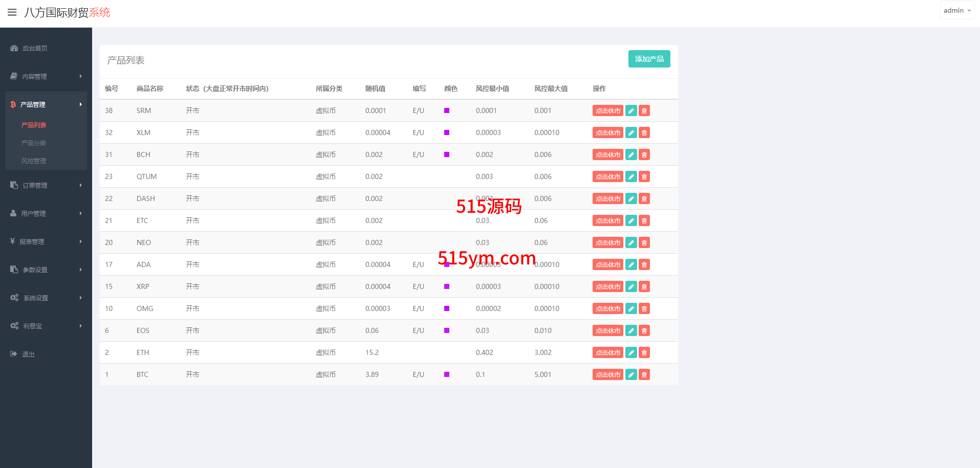This screenshot has height=468, width=980.
Task: Select 风控管理 in the sidebar submenu
Action: tap(34, 161)
